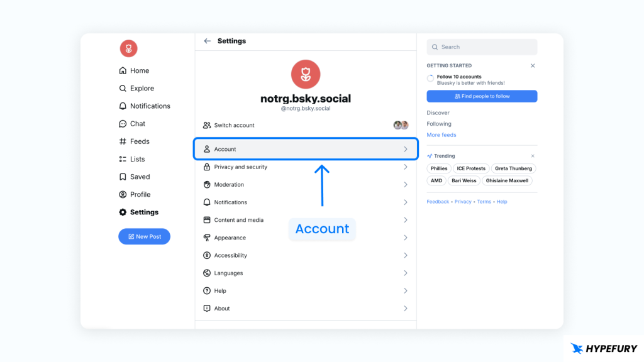Click the Appearance paint roller icon
The height and width of the screenshot is (362, 644).
click(207, 238)
